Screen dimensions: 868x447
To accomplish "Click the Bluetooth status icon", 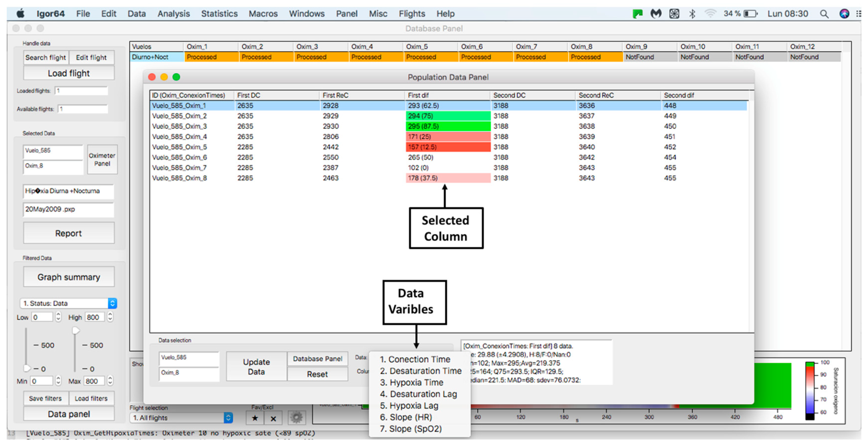I will click(x=692, y=14).
